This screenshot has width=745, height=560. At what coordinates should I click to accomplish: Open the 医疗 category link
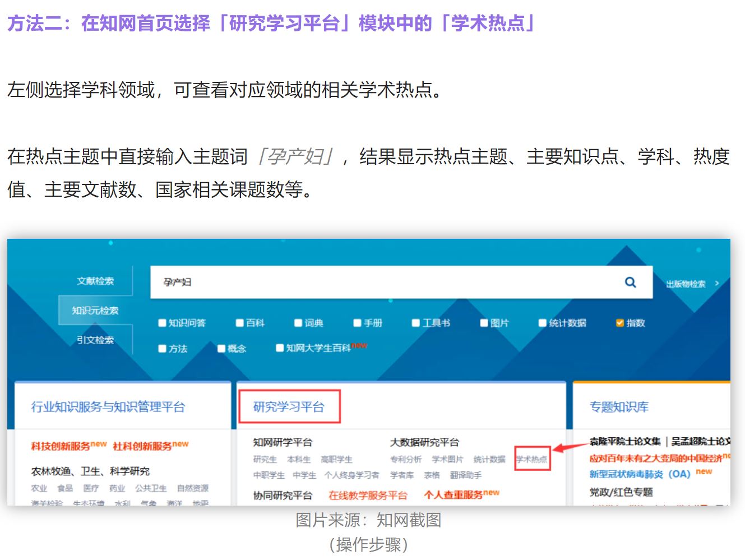tap(91, 488)
